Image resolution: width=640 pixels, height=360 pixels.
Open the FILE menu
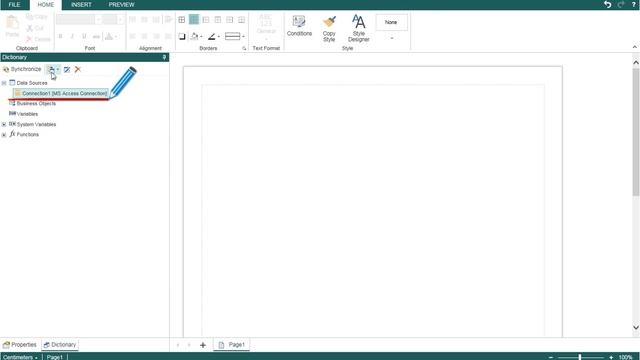14,4
